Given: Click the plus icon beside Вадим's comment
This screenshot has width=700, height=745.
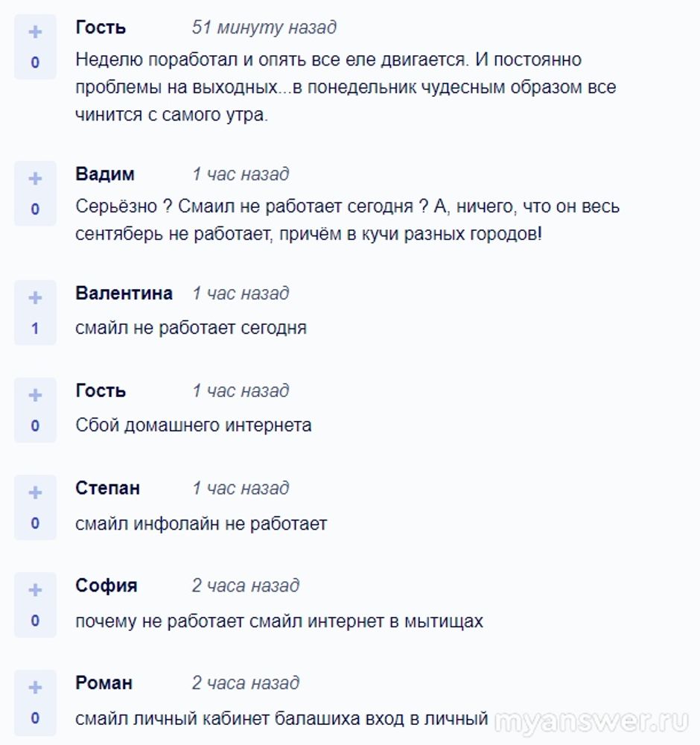Looking at the screenshot, I should click(35, 179).
